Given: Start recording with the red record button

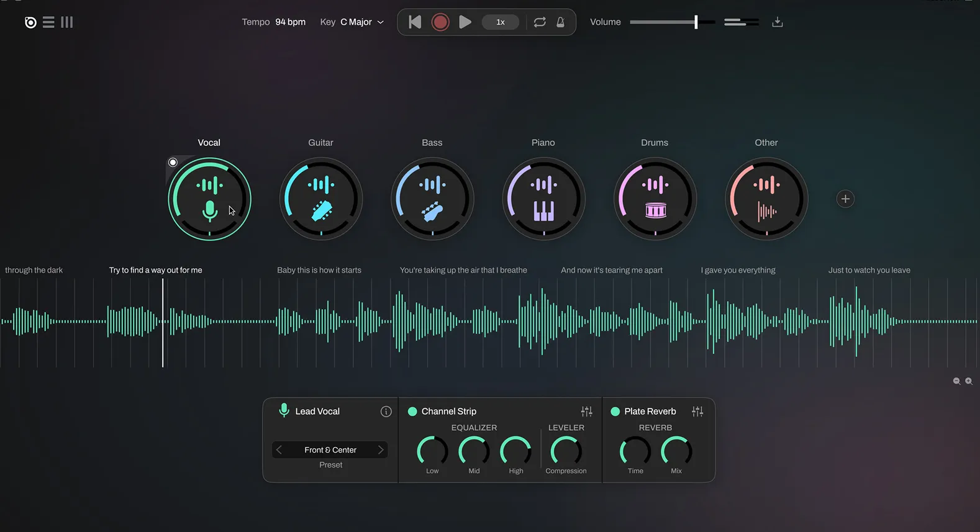Looking at the screenshot, I should click(440, 22).
